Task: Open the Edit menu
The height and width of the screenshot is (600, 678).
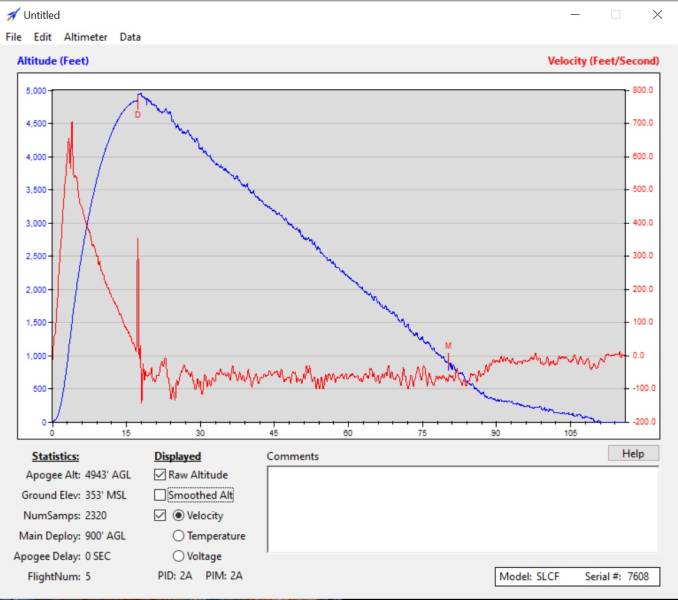Action: point(42,37)
